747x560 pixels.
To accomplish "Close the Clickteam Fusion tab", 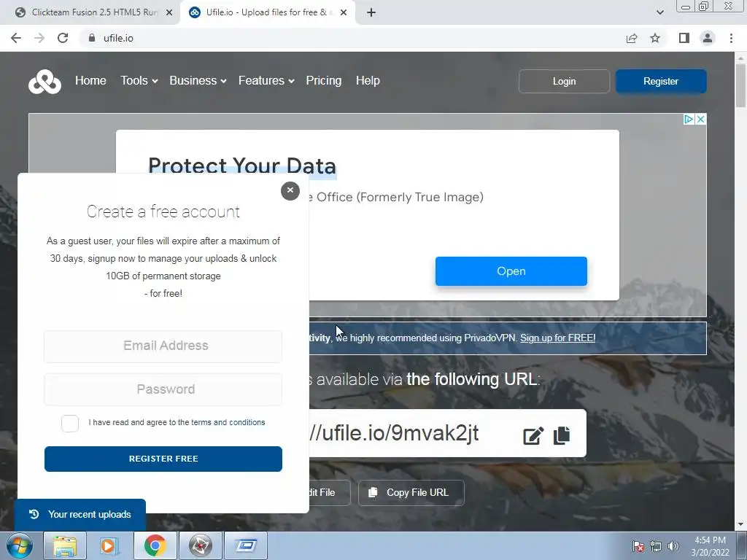I will coord(169,12).
